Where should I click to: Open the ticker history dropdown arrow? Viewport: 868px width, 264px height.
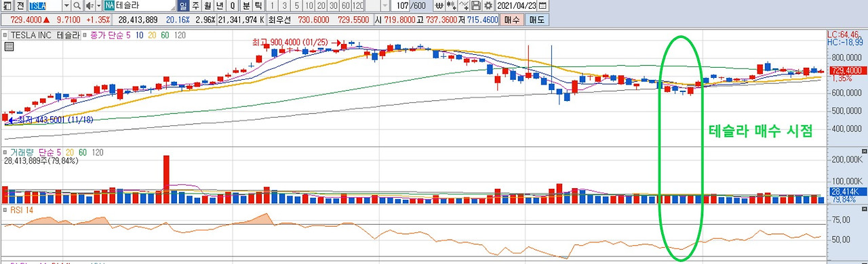click(66, 5)
